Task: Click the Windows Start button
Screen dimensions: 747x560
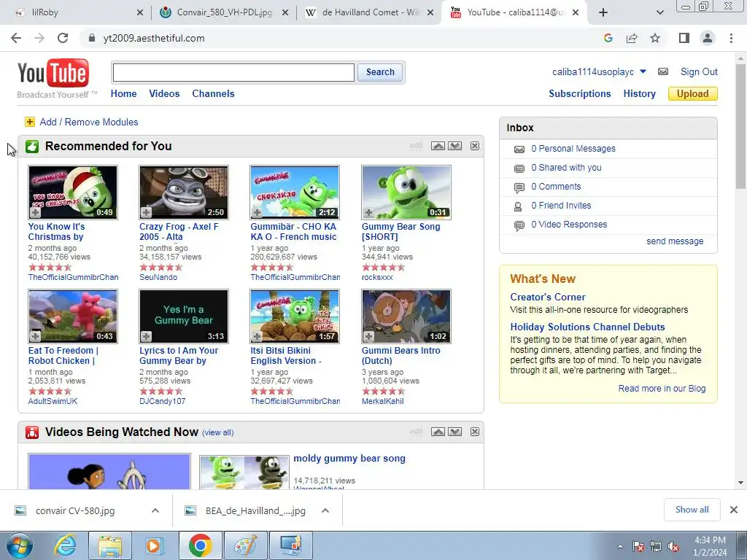Action: (x=19, y=545)
